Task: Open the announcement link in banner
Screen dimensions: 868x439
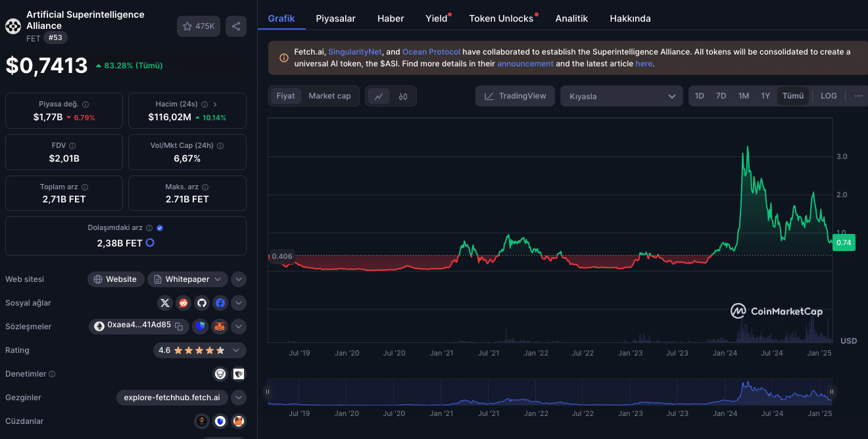Action: pos(525,64)
